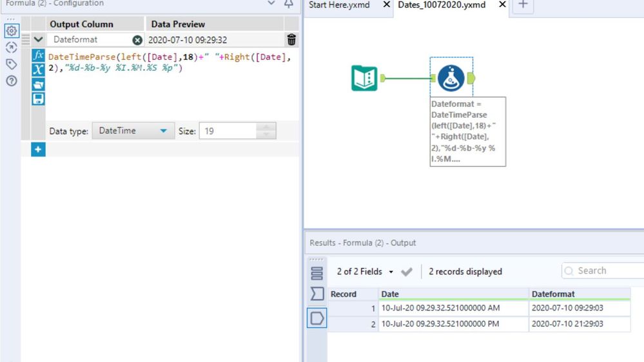
Task: Click the apply checkmark in Results
Action: (x=407, y=272)
